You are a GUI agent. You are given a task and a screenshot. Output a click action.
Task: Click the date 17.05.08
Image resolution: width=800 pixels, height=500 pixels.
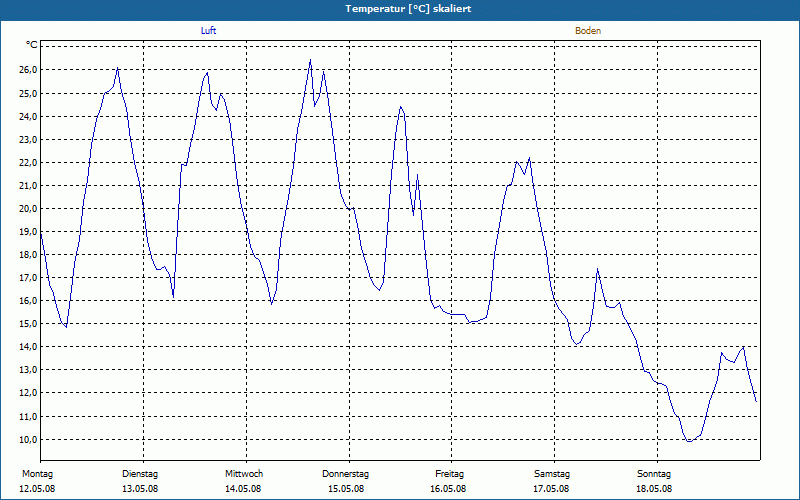551,489
